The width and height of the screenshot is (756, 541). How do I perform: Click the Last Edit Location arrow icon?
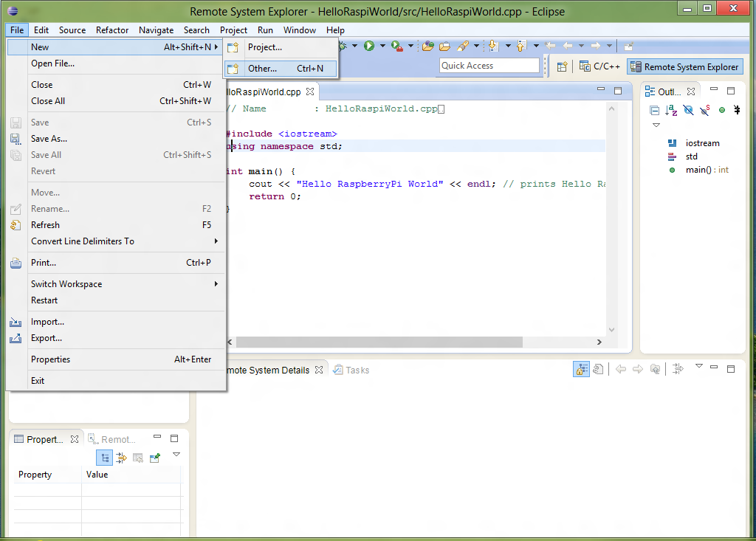(550, 46)
